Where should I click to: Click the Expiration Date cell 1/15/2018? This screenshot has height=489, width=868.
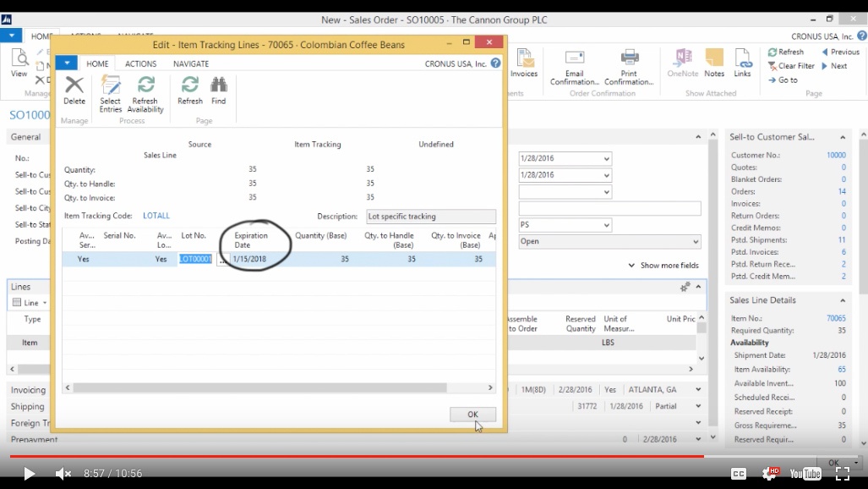249,259
